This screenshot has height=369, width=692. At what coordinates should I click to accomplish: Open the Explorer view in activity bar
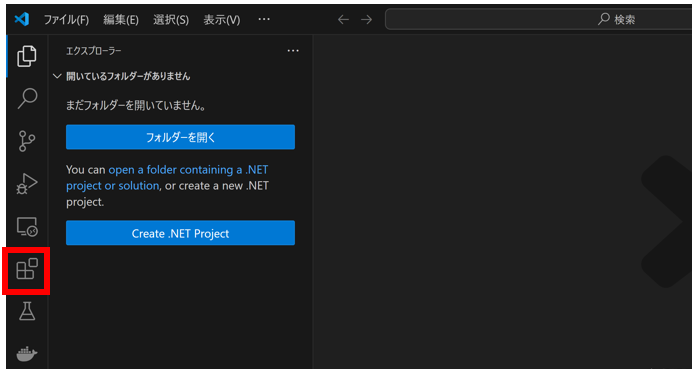[26, 56]
